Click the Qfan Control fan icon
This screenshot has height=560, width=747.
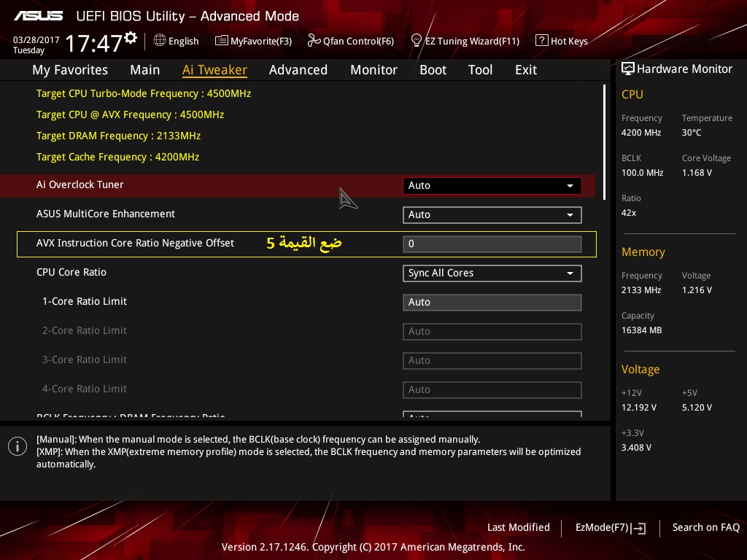tap(314, 41)
